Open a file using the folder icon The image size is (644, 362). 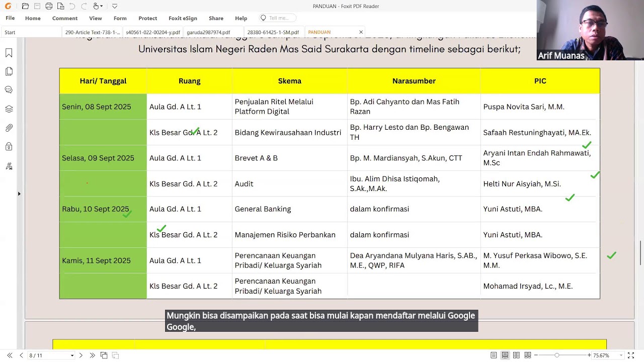pos(25,6)
